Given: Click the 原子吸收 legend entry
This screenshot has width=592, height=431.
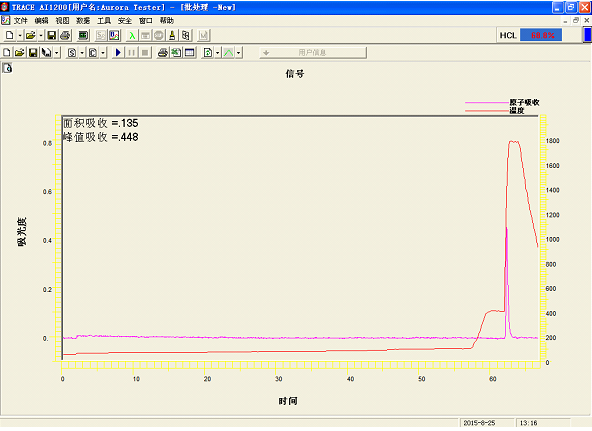Looking at the screenshot, I should click(502, 102).
